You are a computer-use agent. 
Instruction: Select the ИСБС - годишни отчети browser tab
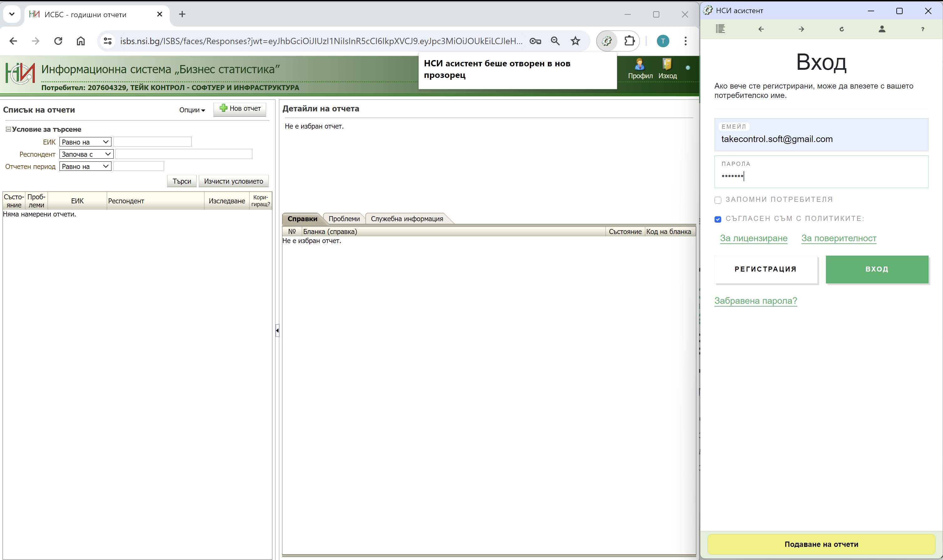click(96, 14)
